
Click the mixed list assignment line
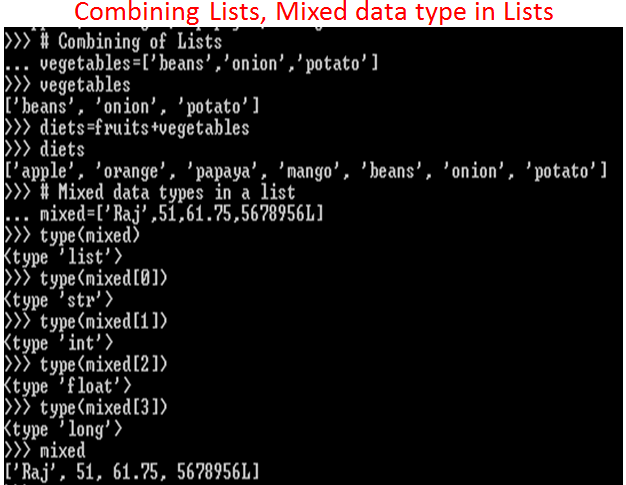tap(182, 214)
